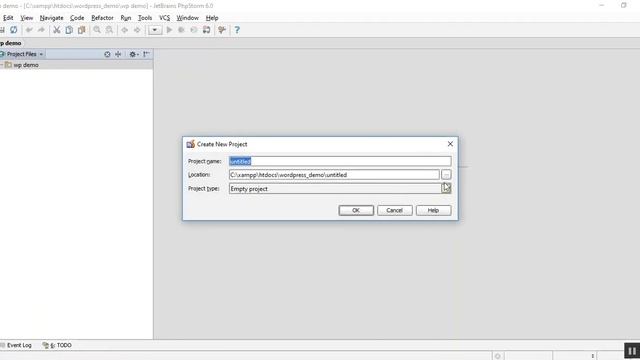Open the Code menu
This screenshot has width=640, height=360.
pyautogui.click(x=77, y=18)
